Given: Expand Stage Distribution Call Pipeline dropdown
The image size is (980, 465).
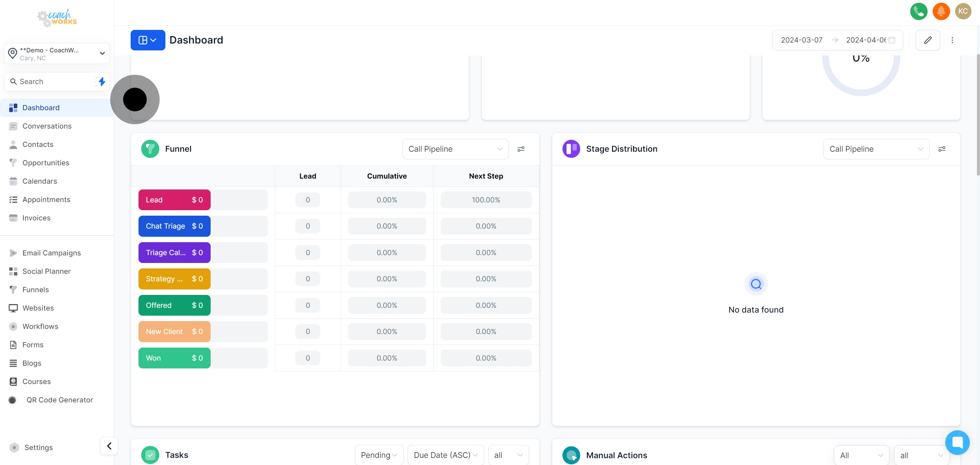Looking at the screenshot, I should coord(876,149).
